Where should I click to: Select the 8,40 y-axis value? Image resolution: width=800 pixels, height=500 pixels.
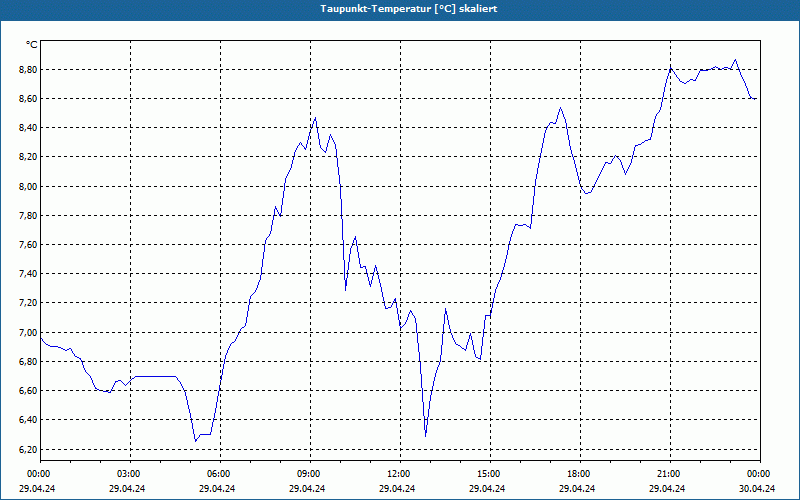click(x=28, y=128)
